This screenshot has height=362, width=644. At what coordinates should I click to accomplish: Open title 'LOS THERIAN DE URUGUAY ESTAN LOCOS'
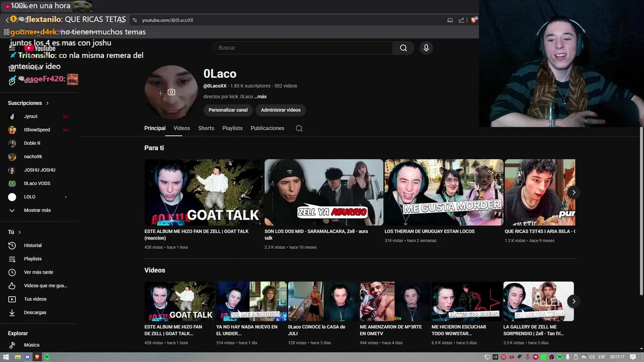click(x=430, y=231)
